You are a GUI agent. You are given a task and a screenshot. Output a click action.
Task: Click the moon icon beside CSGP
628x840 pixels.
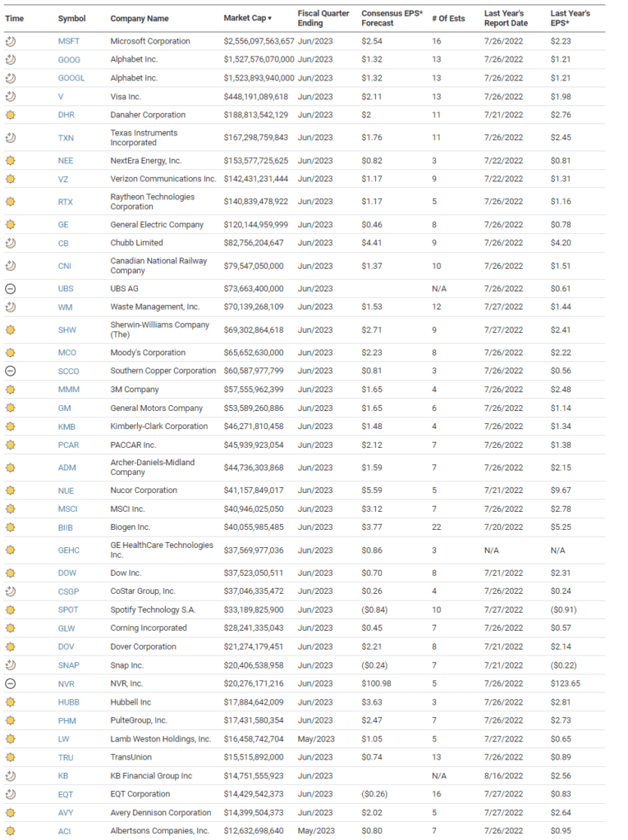[x=10, y=591]
